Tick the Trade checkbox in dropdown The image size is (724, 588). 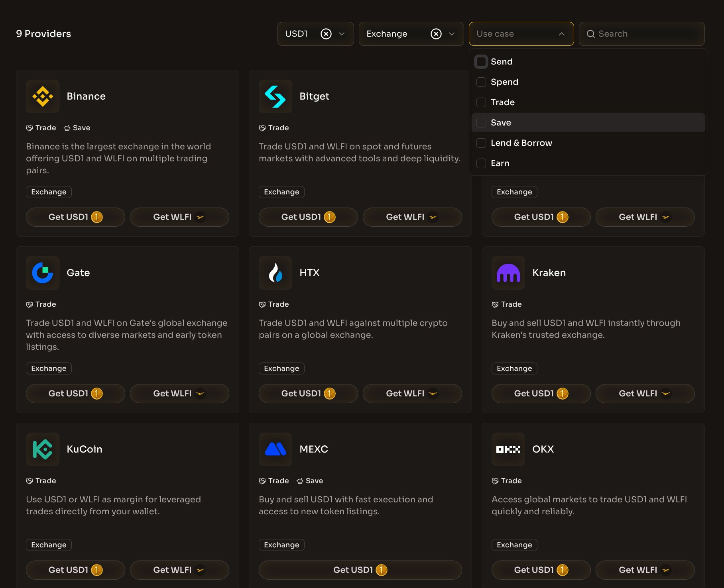481,102
